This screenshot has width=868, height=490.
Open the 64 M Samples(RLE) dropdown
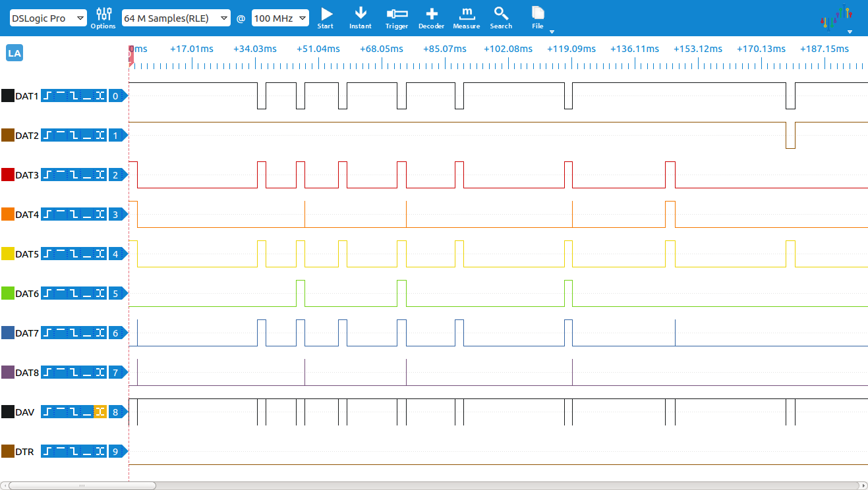pos(176,18)
